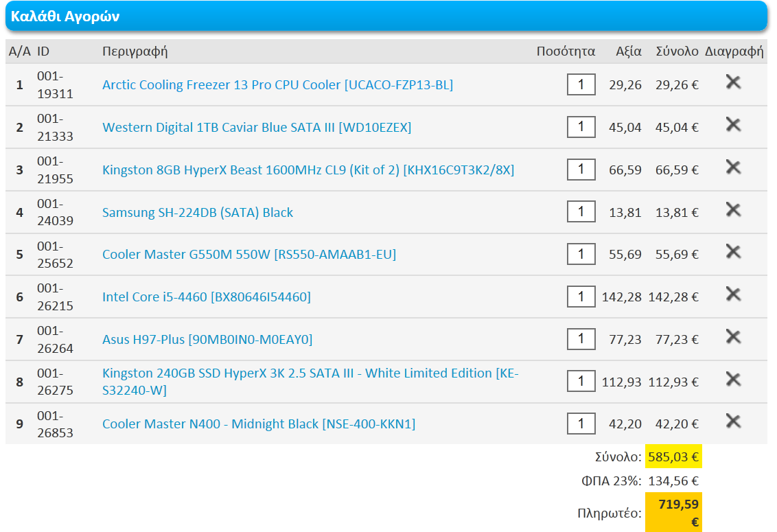Viewport: 777px width, 532px height.
Task: Select product ID '001-26215'
Action: [55, 297]
